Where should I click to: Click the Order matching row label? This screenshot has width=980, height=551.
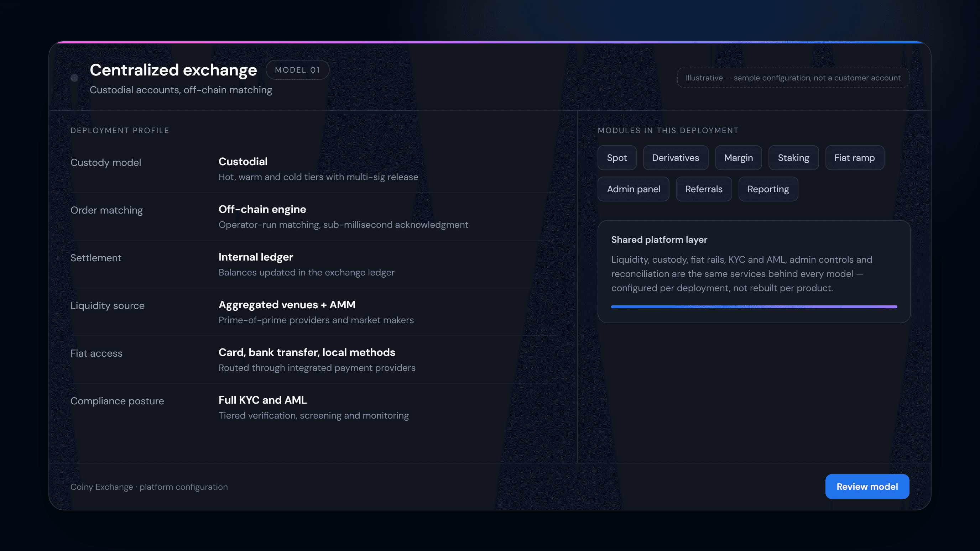click(106, 210)
